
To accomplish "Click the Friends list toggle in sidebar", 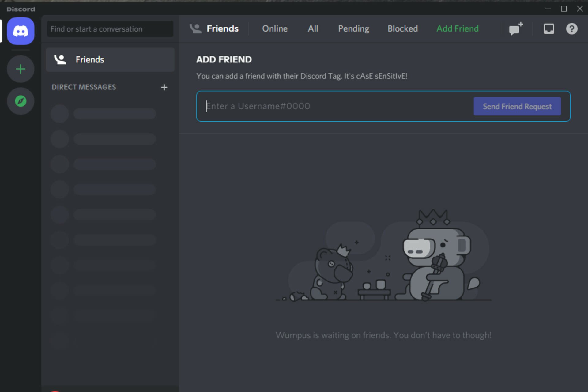I will click(x=110, y=59).
